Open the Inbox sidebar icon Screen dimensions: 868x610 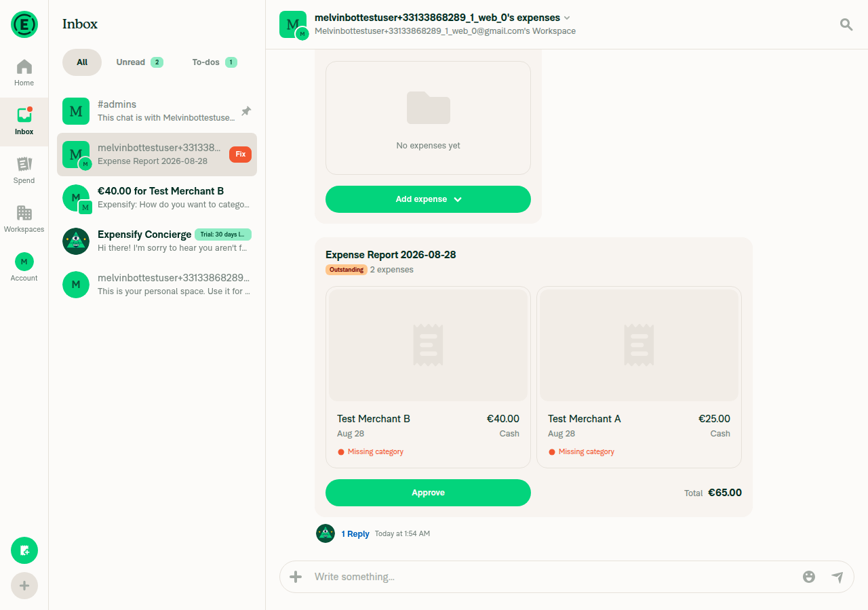[24, 122]
